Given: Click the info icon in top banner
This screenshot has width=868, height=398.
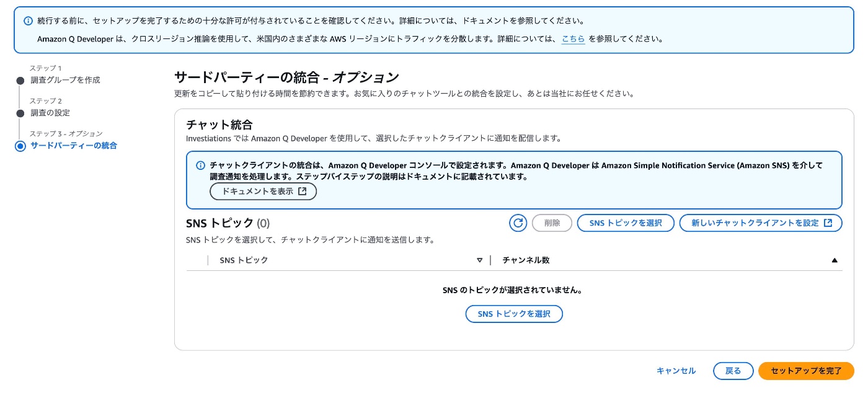Looking at the screenshot, I should [28, 21].
